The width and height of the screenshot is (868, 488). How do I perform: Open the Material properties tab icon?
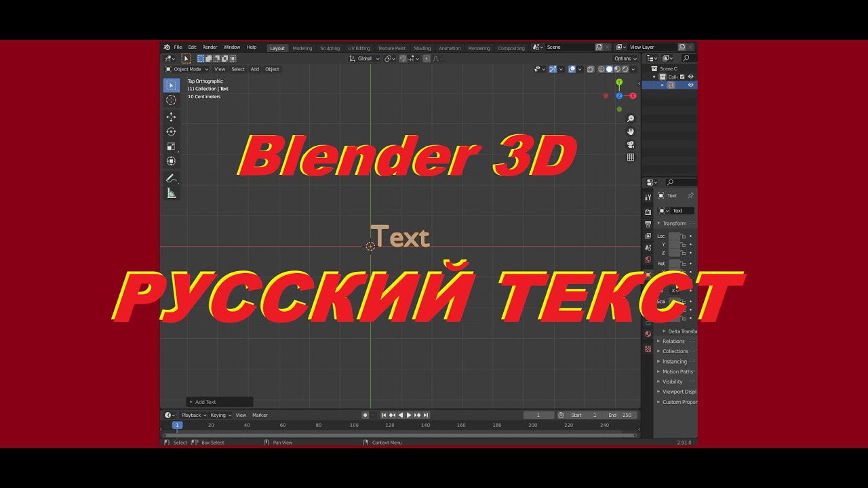(648, 334)
